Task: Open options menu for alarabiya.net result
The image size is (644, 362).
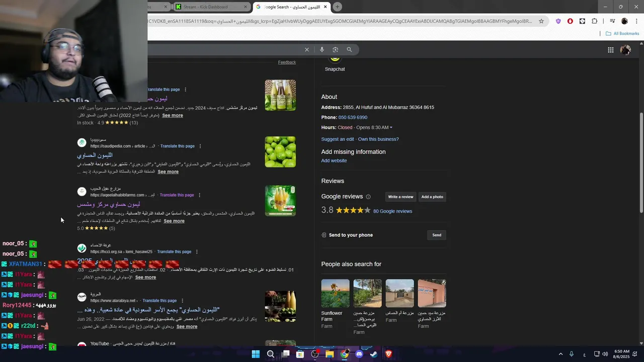Action: [182, 301]
